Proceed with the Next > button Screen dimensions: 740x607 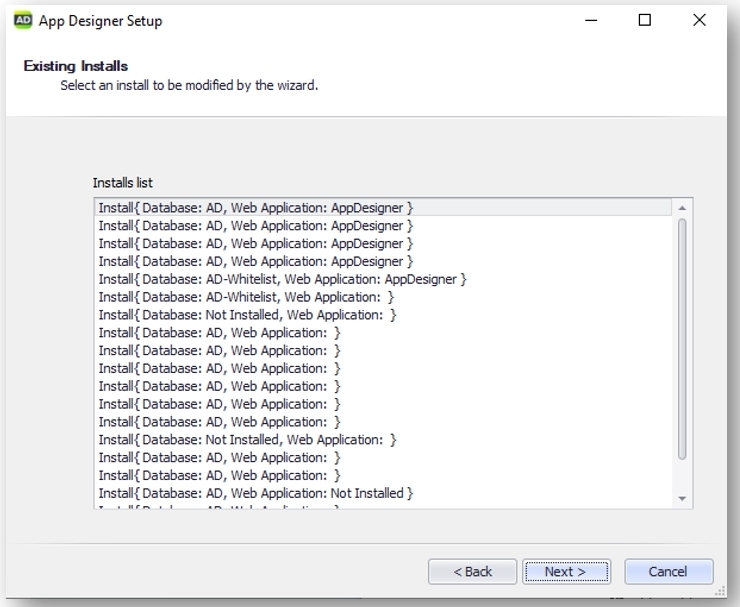tap(566, 572)
